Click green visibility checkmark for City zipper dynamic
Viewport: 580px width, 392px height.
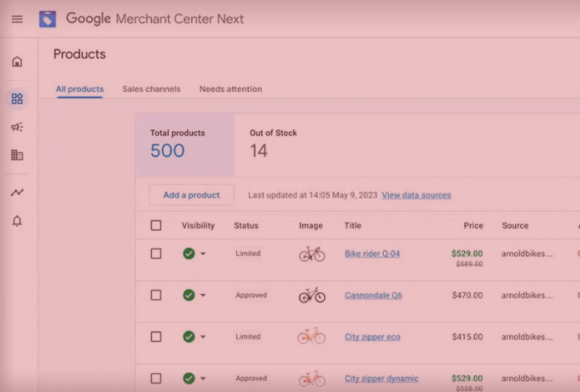(189, 378)
